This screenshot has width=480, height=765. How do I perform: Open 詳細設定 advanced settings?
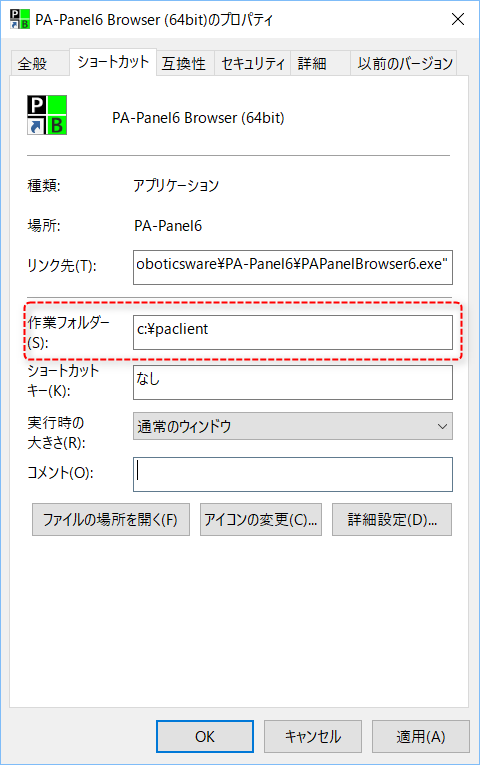pos(392,520)
